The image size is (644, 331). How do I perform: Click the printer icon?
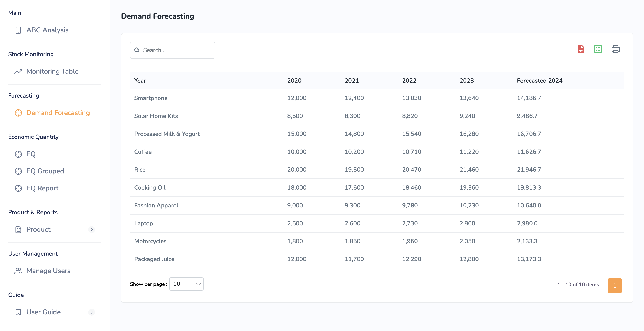click(x=615, y=49)
